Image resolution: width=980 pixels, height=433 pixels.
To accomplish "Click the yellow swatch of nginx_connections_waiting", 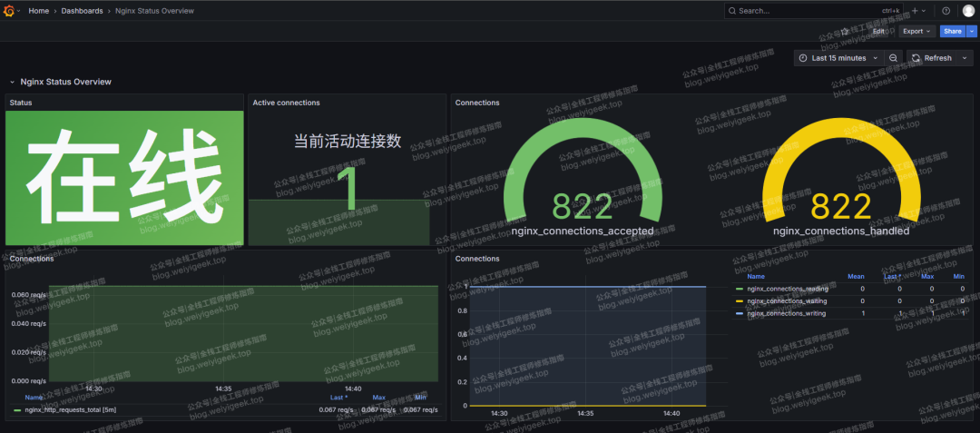I will [x=740, y=301].
